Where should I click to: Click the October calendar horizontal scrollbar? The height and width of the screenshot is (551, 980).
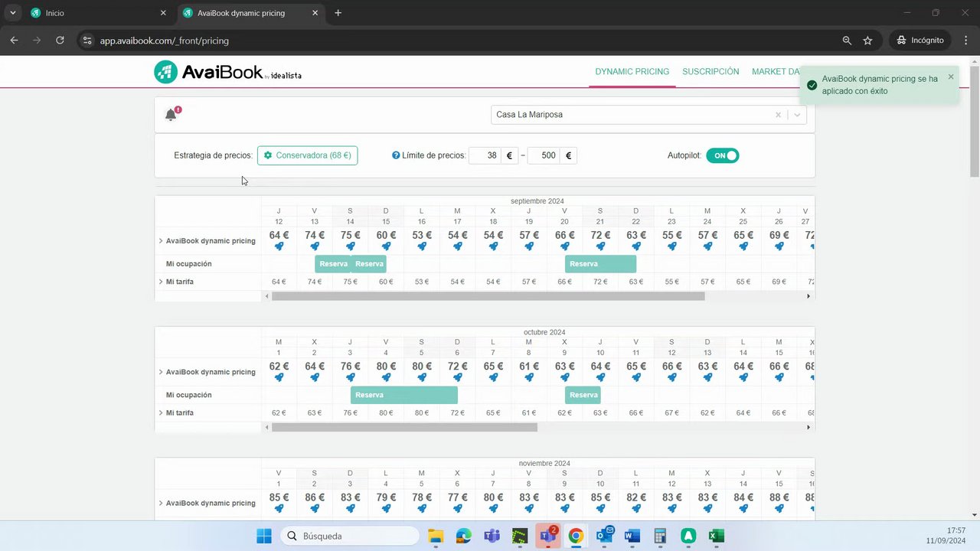404,427
